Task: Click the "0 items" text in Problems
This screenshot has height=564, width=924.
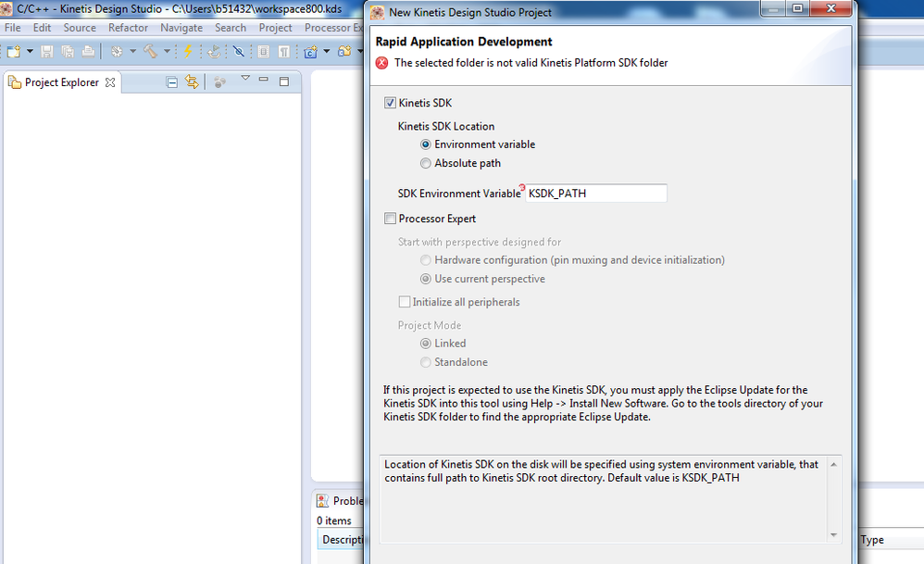Action: 333,521
